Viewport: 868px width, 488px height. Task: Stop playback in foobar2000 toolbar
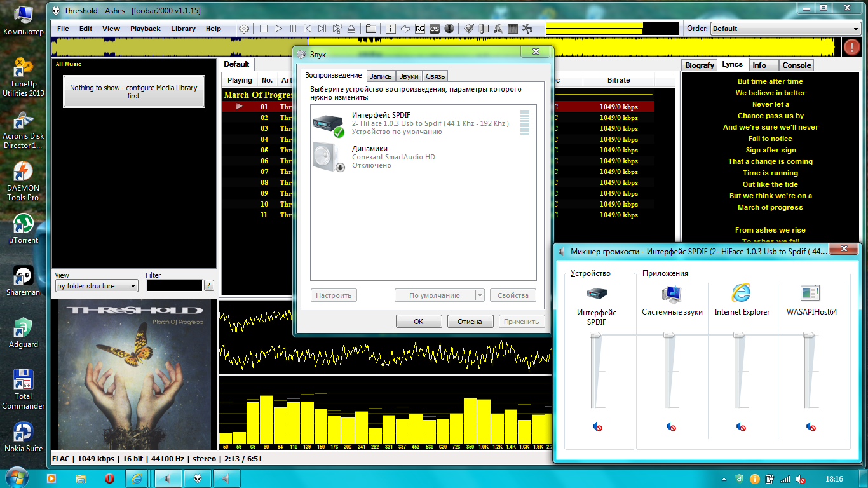pyautogui.click(x=264, y=29)
